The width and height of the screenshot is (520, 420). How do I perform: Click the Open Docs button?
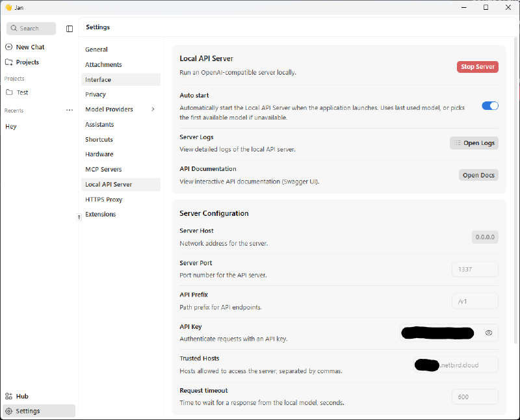[478, 175]
